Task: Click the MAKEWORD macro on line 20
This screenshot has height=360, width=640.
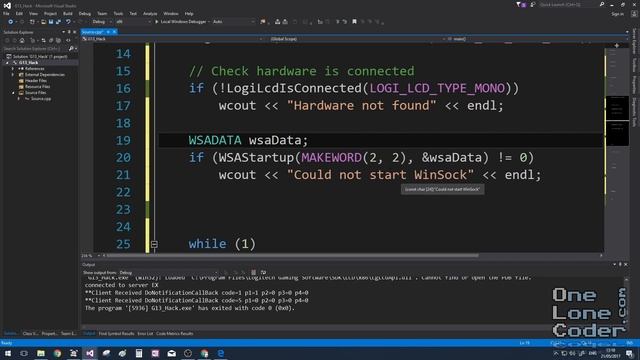Action: (331, 158)
